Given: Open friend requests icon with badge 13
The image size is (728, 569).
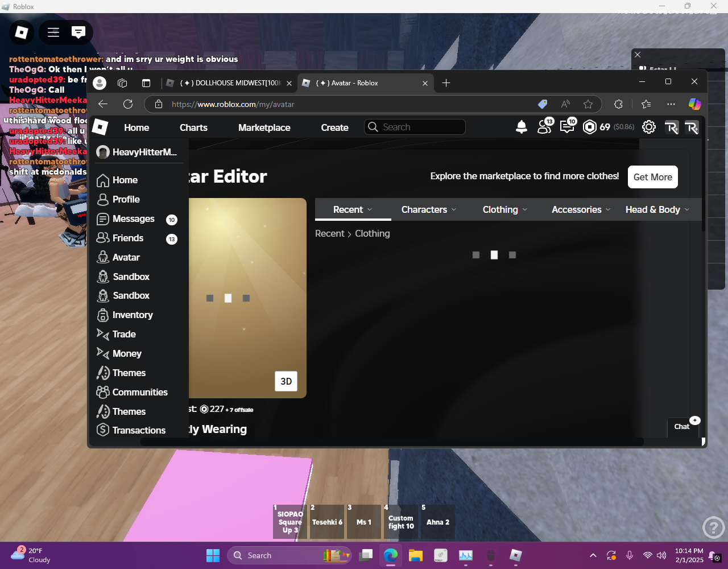Looking at the screenshot, I should 545,126.
